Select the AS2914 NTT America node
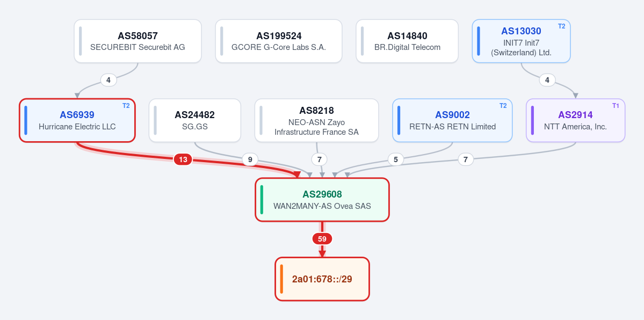644x320 pixels. coord(575,120)
